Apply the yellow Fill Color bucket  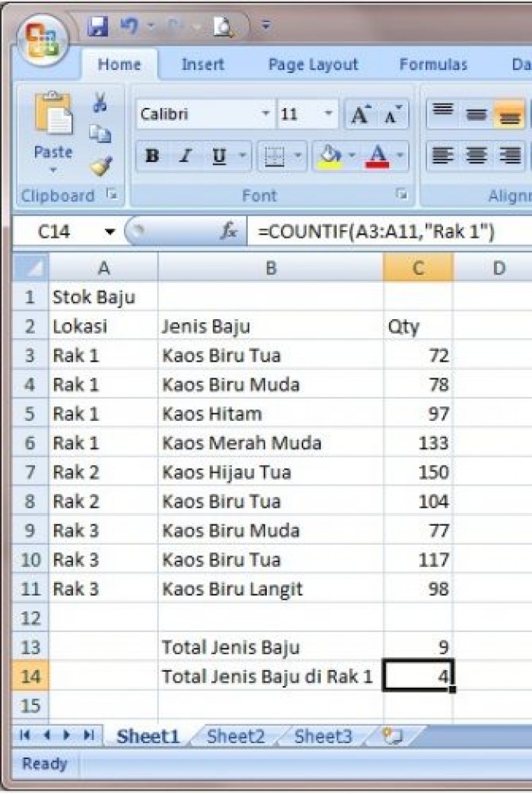pos(330,157)
